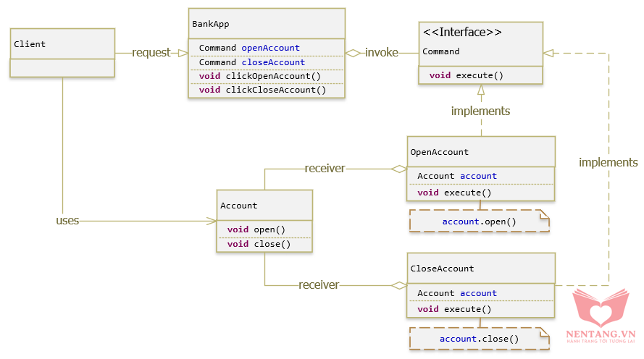Click the hollow triangle arrowhead below Command

(x=480, y=90)
